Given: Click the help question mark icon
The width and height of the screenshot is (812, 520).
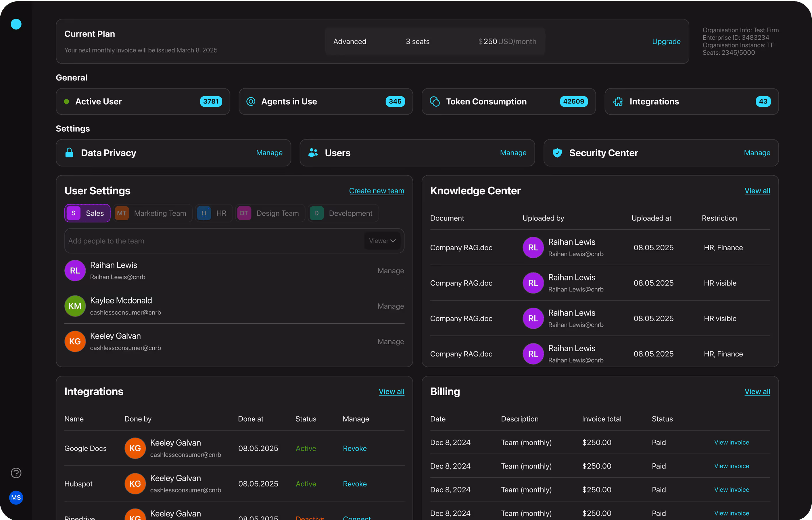Looking at the screenshot, I should [16, 473].
